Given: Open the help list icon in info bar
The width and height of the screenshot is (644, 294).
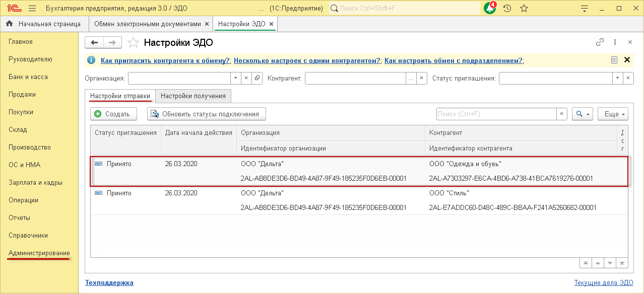Looking at the screenshot, I should point(614,60).
